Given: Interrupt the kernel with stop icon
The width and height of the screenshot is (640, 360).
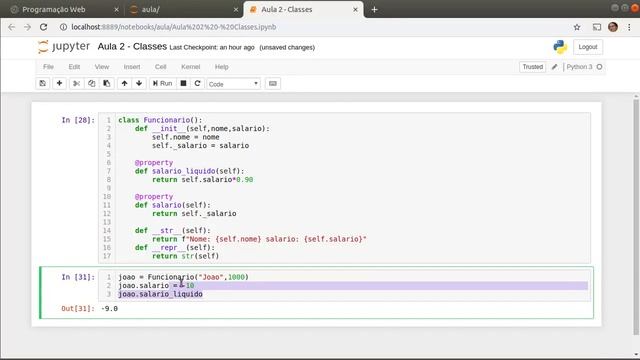Looking at the screenshot, I should [183, 83].
